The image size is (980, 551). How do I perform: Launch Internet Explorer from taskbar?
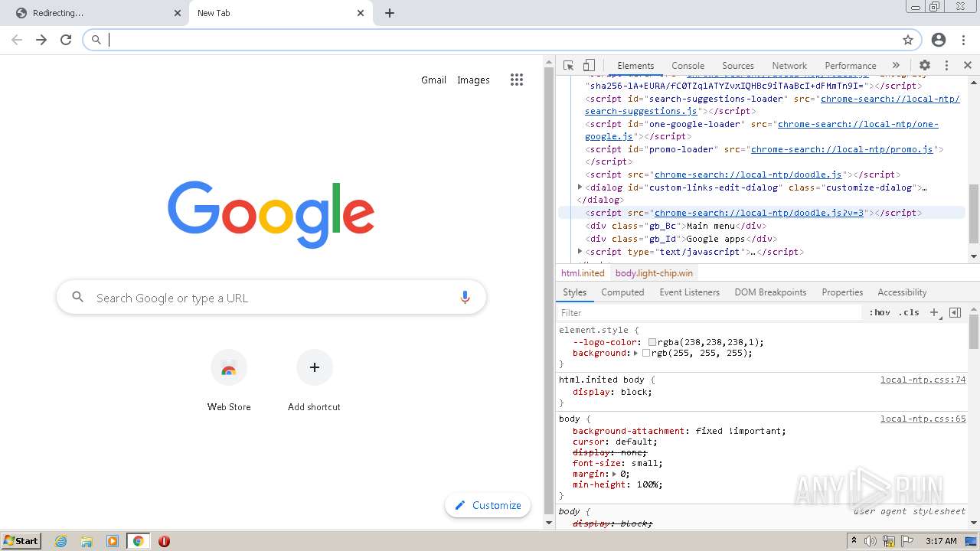[61, 541]
